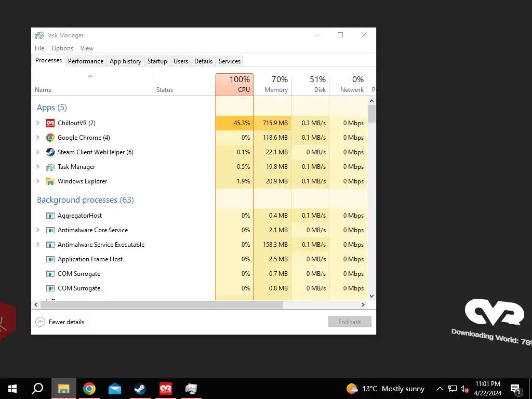Switch to the Performance tab
Image resolution: width=532 pixels, height=399 pixels.
click(x=86, y=61)
